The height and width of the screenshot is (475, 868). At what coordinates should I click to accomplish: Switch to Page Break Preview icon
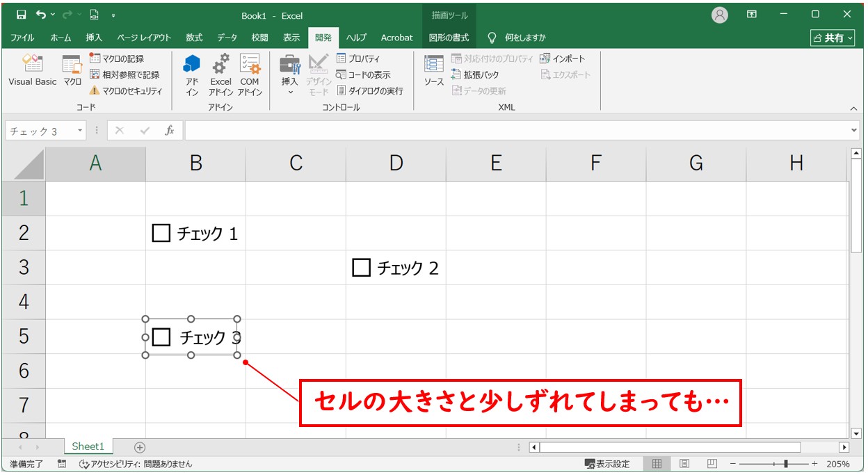point(712,464)
